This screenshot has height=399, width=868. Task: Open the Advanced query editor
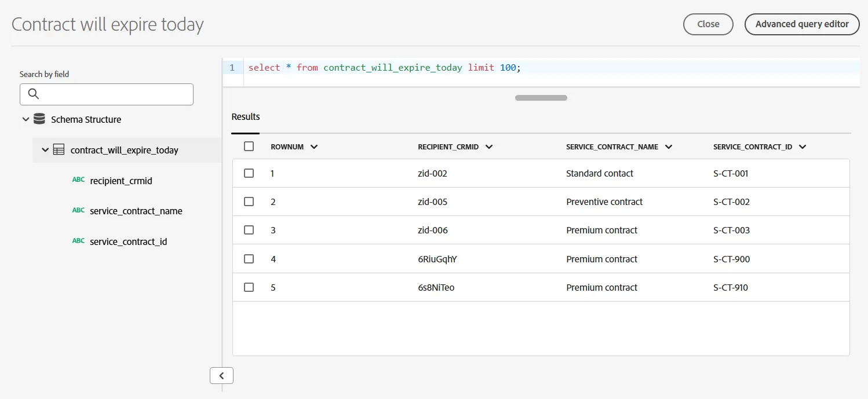pyautogui.click(x=802, y=24)
